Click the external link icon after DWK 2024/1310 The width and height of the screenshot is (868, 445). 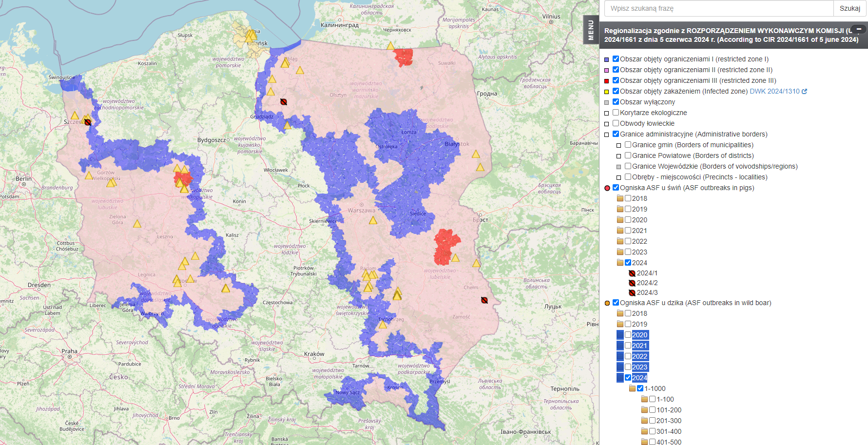pos(804,91)
